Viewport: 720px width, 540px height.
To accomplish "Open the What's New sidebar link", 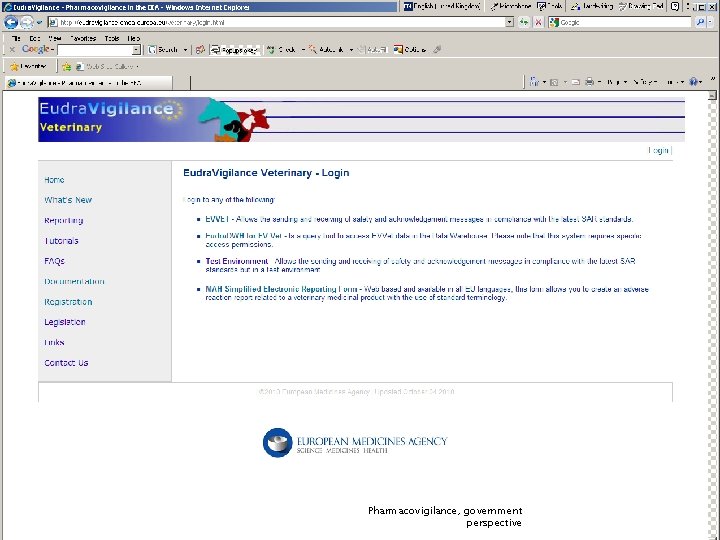I will [x=68, y=200].
